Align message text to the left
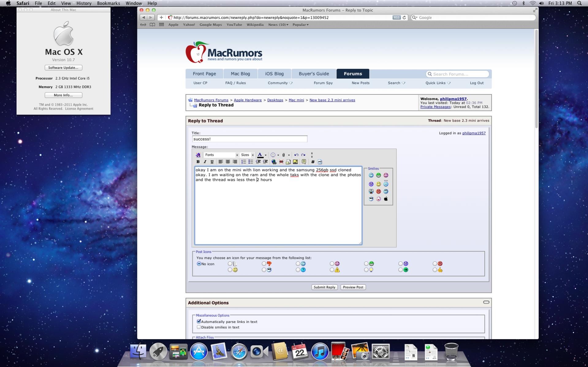The image size is (588, 367). (x=221, y=162)
